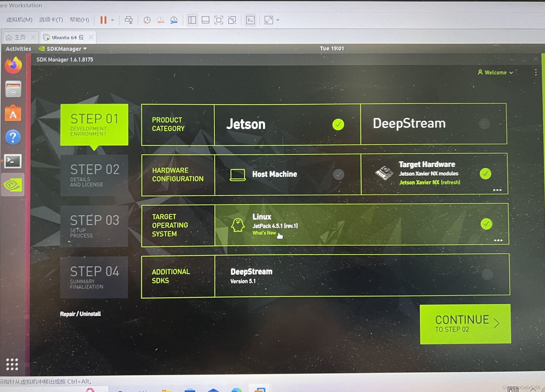Screen dimensions: 545x392
Task: Open the SDKManager app menu dropdown
Action: [63, 49]
